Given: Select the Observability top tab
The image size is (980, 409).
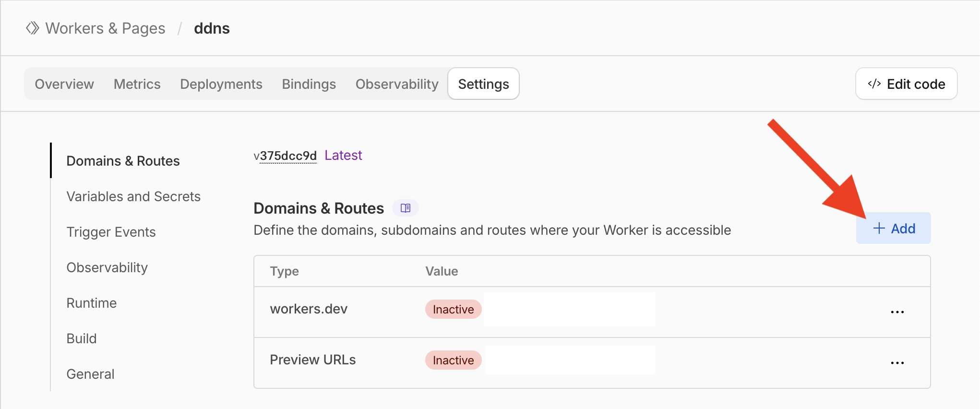Looking at the screenshot, I should (397, 84).
